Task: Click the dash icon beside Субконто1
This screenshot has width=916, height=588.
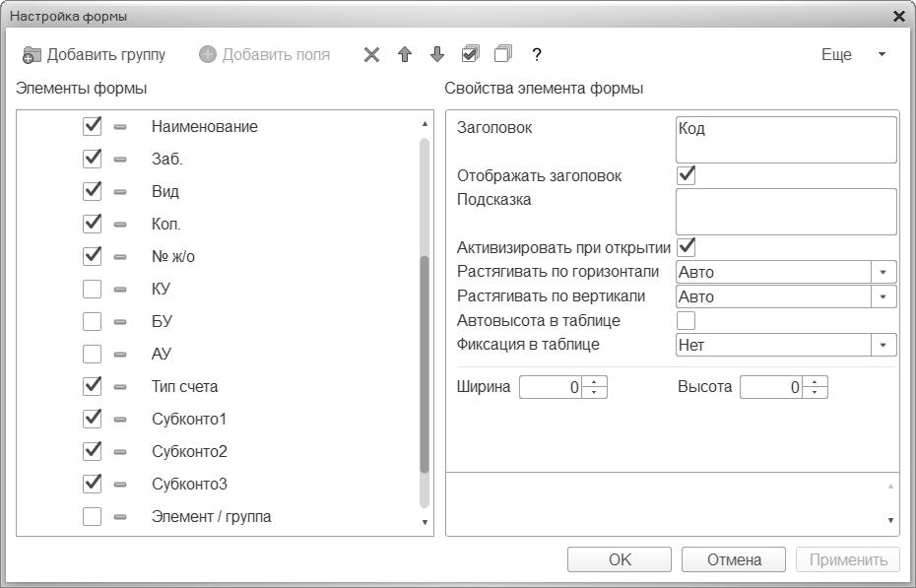Action: tap(120, 420)
